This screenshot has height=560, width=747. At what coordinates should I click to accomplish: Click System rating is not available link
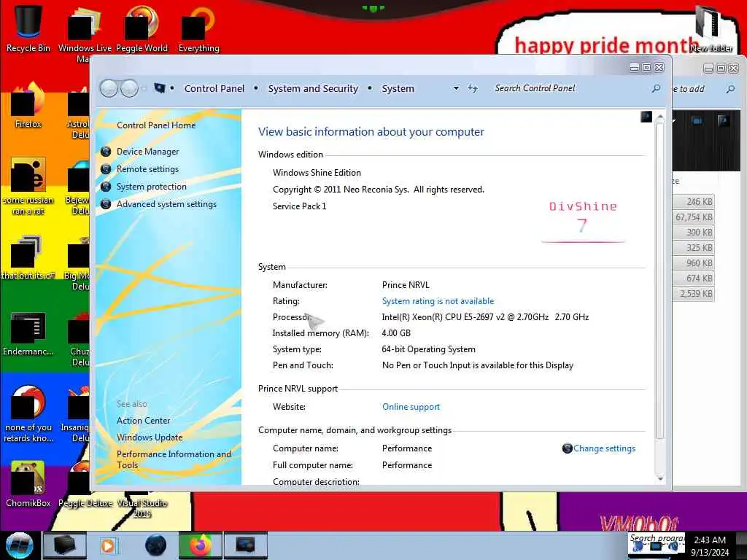(x=438, y=301)
